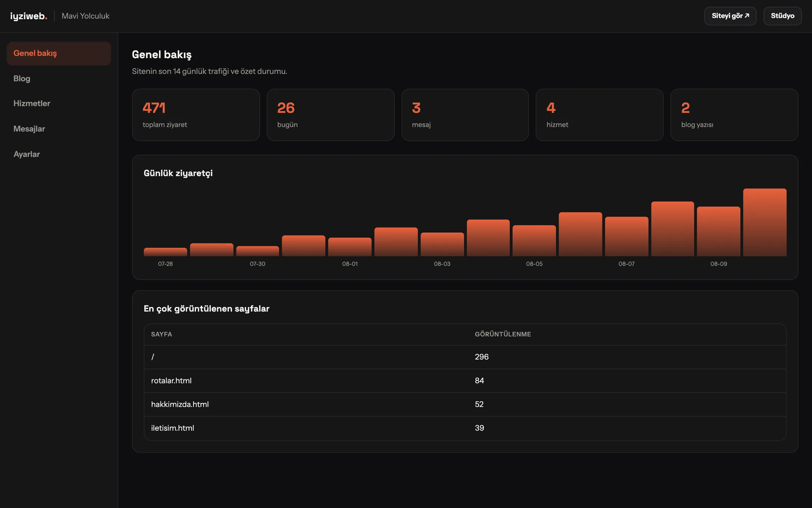Click the tallest, last chart bar
Image resolution: width=812 pixels, height=508 pixels.
[764, 222]
